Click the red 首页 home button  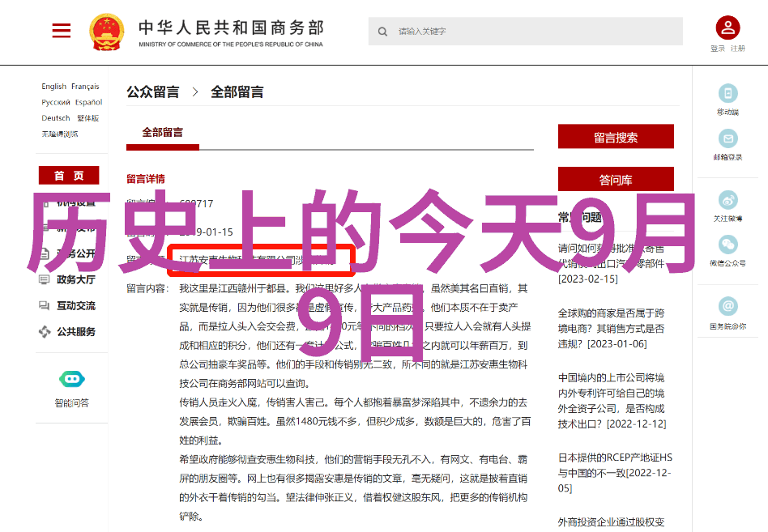(69, 176)
